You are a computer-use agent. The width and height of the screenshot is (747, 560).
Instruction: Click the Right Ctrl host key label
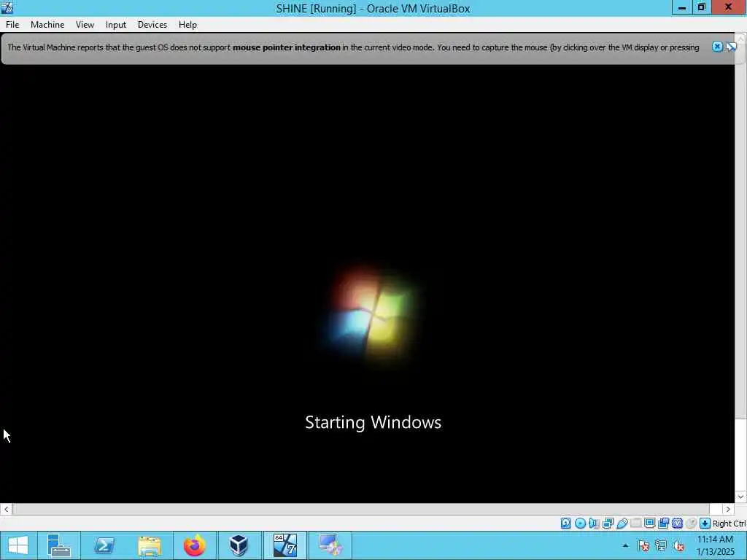[x=729, y=524]
